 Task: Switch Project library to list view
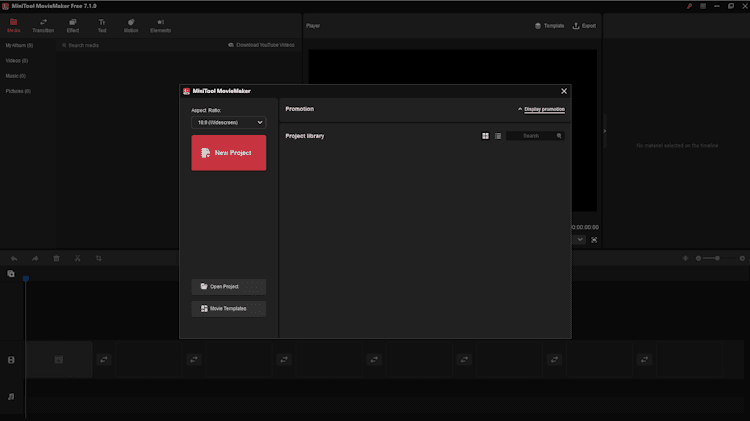point(498,135)
